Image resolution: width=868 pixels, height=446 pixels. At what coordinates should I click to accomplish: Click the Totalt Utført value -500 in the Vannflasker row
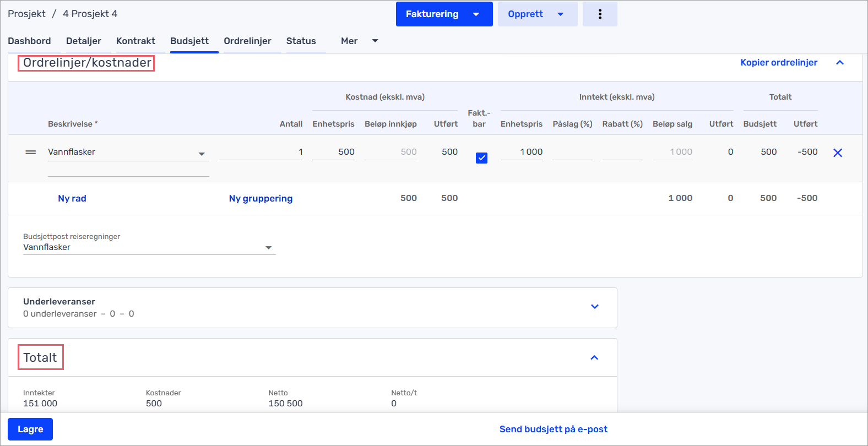[x=807, y=152]
